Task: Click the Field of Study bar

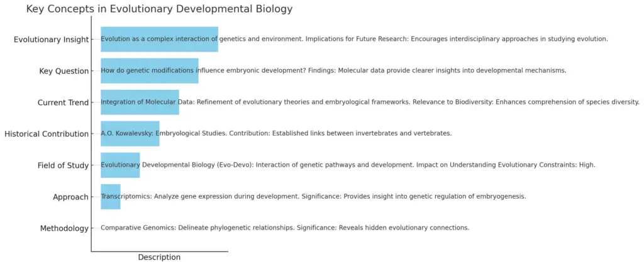Action: click(120, 165)
